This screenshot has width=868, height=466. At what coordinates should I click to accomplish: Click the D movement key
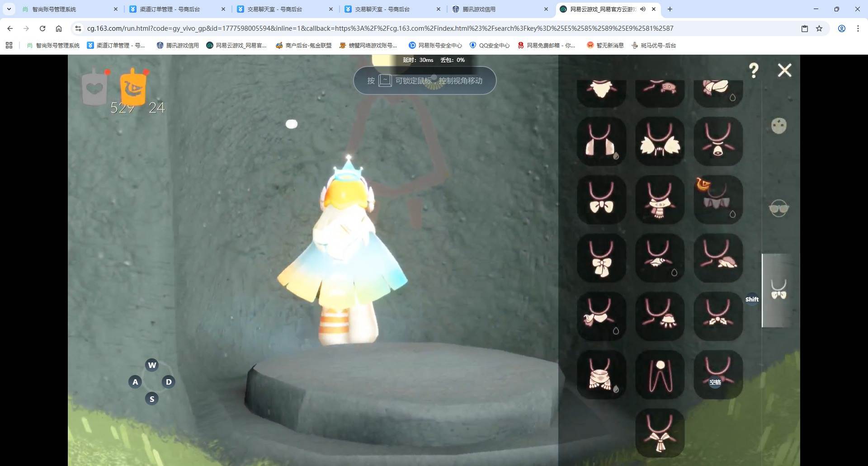coord(169,382)
